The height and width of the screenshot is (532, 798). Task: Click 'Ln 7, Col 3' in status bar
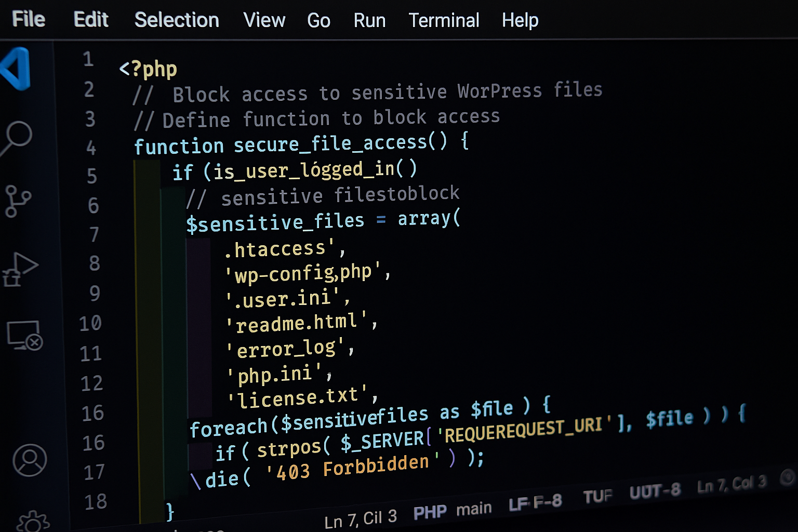tap(731, 484)
